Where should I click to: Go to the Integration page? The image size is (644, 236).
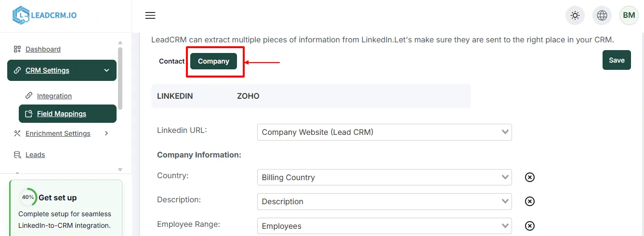[x=54, y=96]
